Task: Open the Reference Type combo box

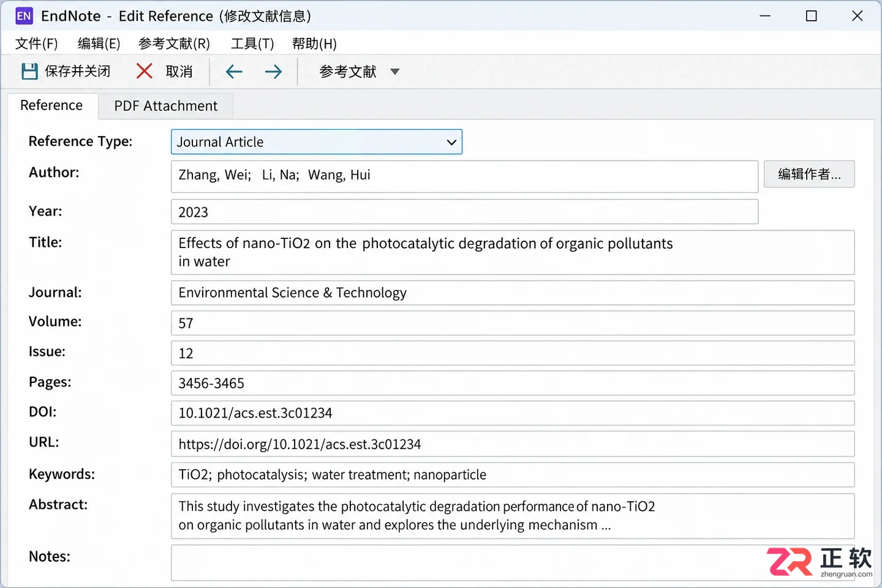Action: click(317, 142)
